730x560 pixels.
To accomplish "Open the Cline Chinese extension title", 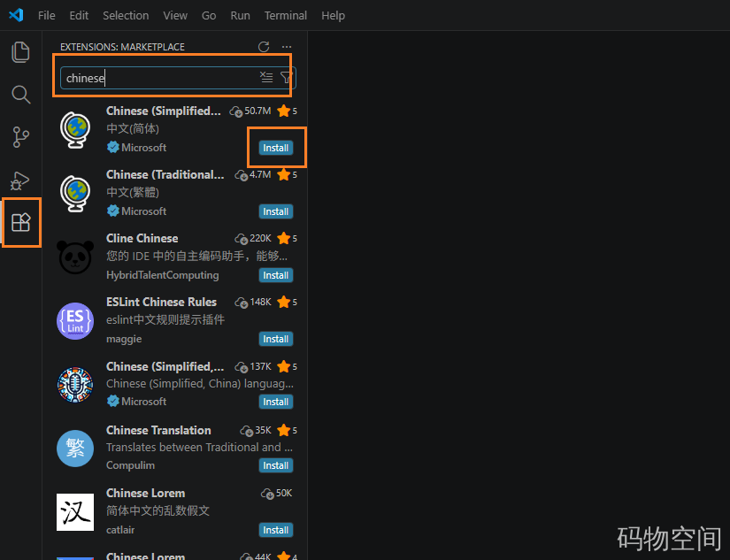I will coord(142,238).
